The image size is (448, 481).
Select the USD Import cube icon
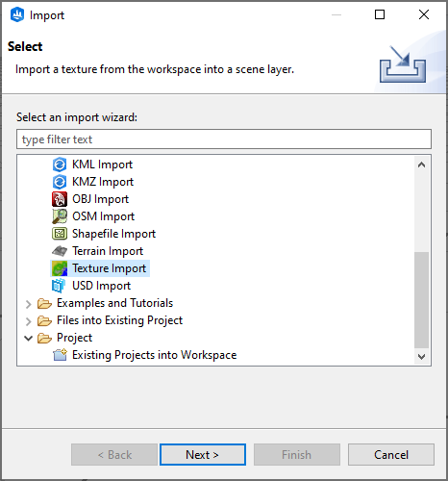tap(59, 286)
